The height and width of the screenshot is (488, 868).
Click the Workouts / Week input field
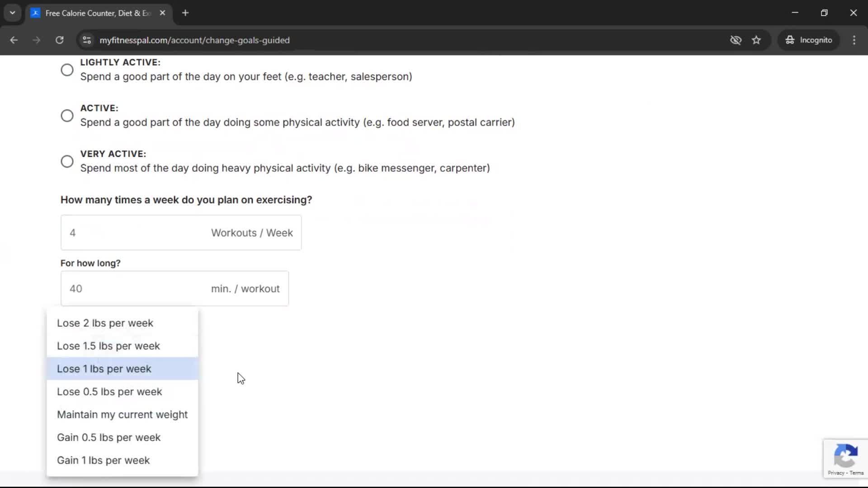[x=181, y=233]
